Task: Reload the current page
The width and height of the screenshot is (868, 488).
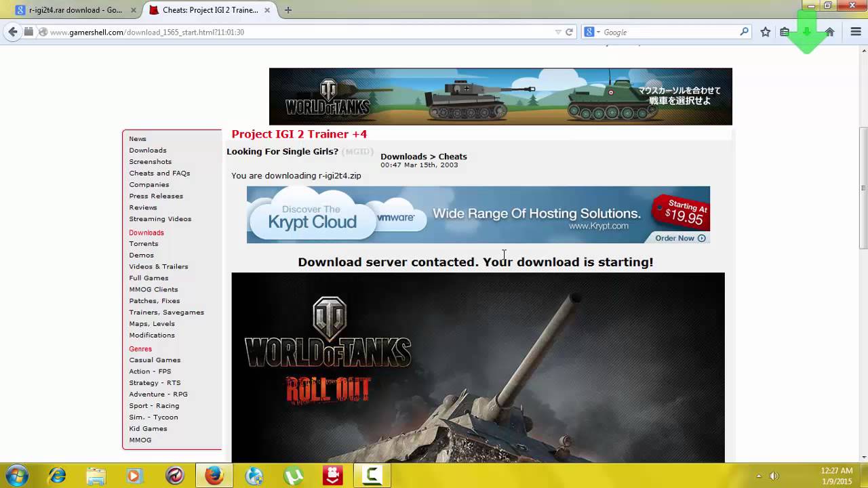Action: [570, 32]
